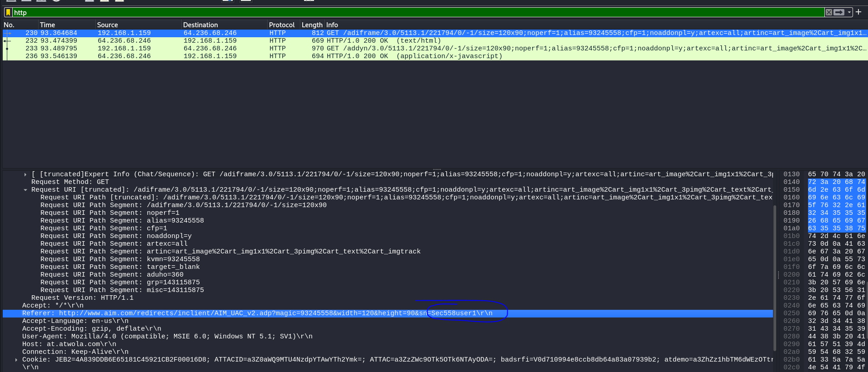
Task: Add a filter button with plus icon
Action: (x=858, y=12)
